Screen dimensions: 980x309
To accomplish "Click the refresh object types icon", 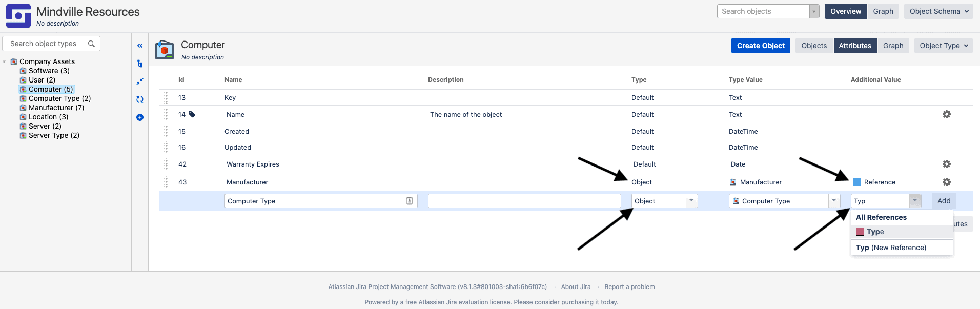I will click(x=140, y=99).
